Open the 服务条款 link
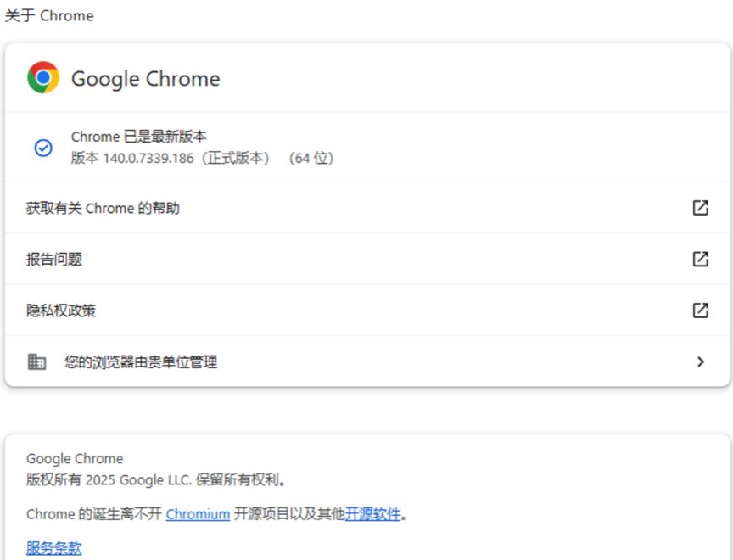 click(x=54, y=548)
